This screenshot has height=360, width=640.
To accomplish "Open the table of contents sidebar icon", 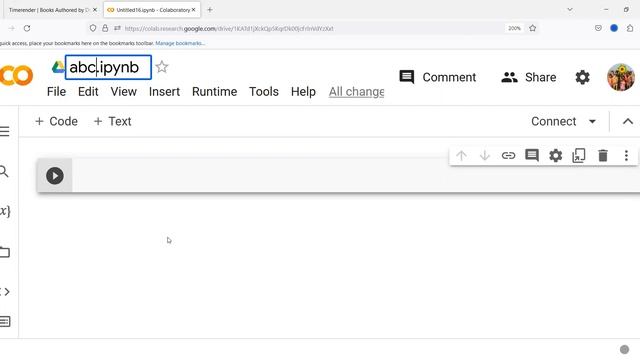I will click(5, 131).
